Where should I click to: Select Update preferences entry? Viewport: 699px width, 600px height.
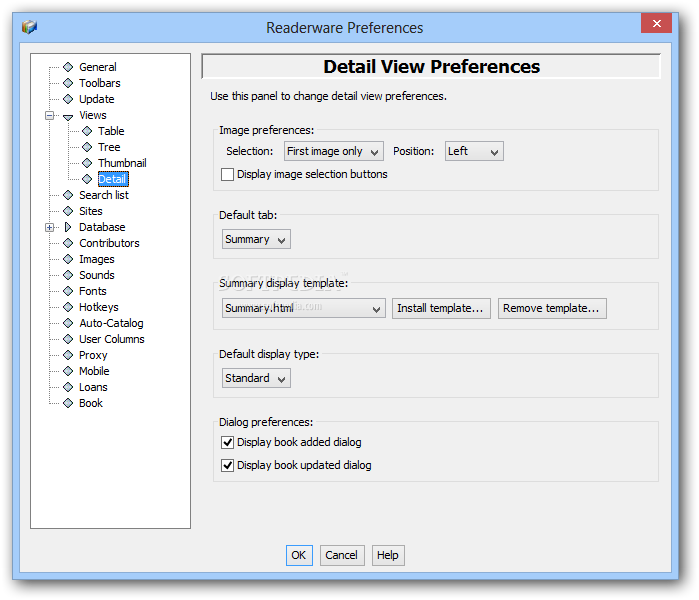point(97,99)
